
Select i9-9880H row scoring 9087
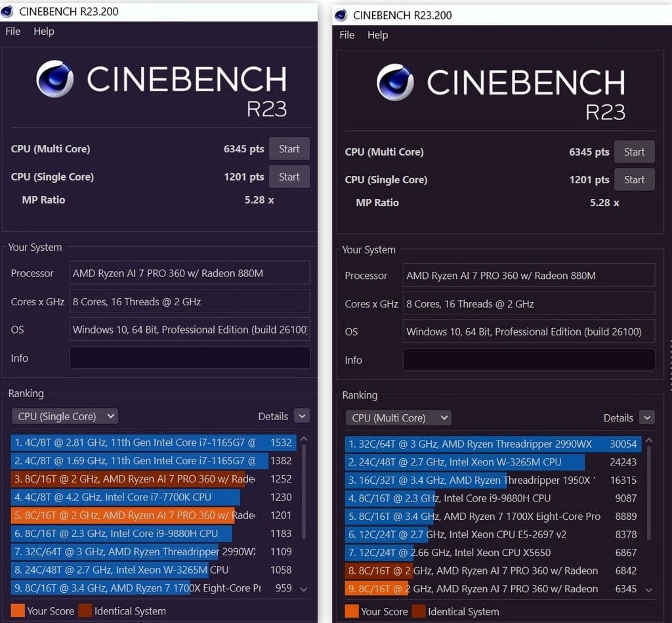pos(493,498)
